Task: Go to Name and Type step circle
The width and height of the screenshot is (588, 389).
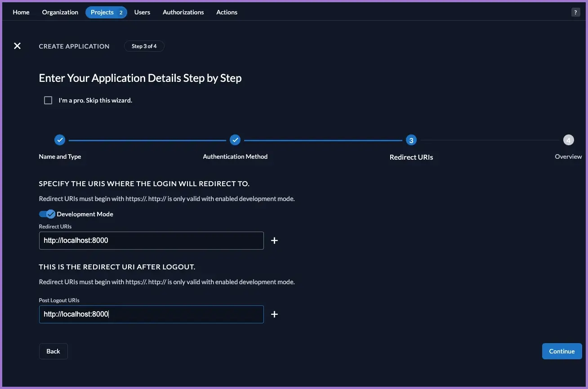Action: point(60,140)
